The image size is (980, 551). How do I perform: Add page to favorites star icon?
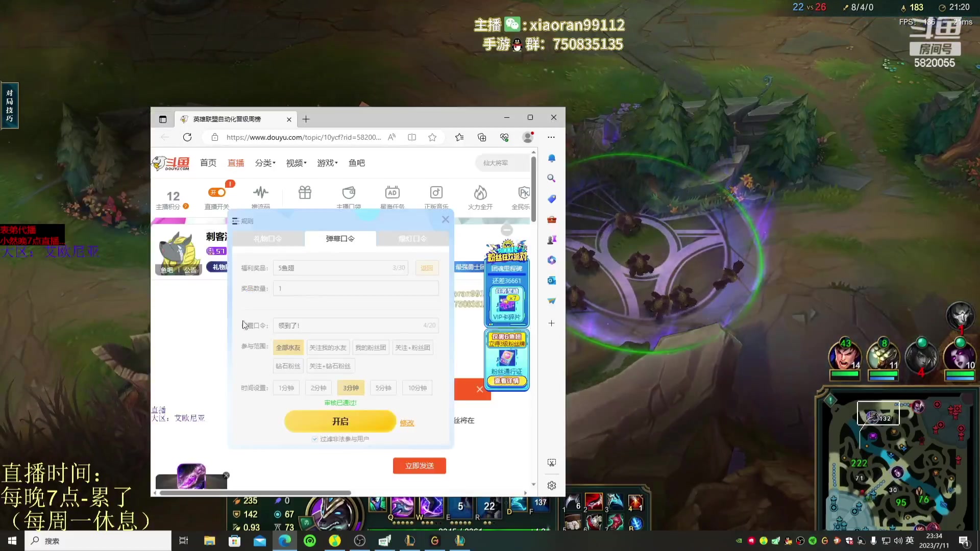pos(432,137)
